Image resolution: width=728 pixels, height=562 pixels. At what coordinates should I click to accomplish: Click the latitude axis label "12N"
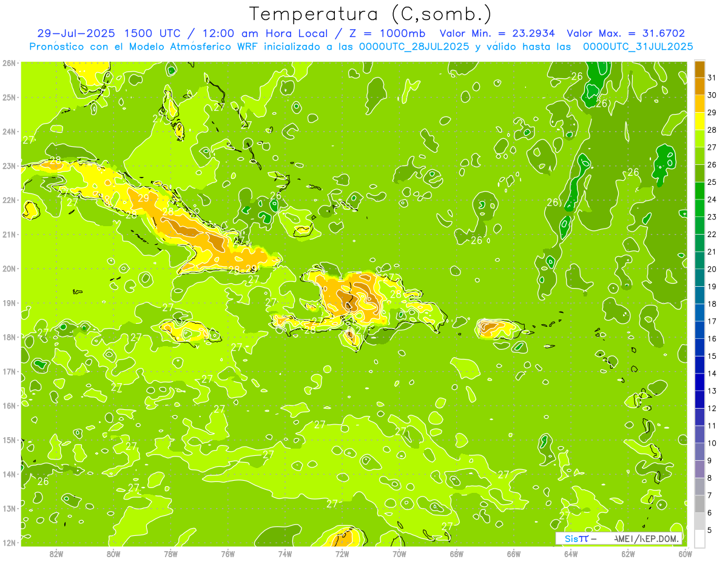pyautogui.click(x=9, y=543)
